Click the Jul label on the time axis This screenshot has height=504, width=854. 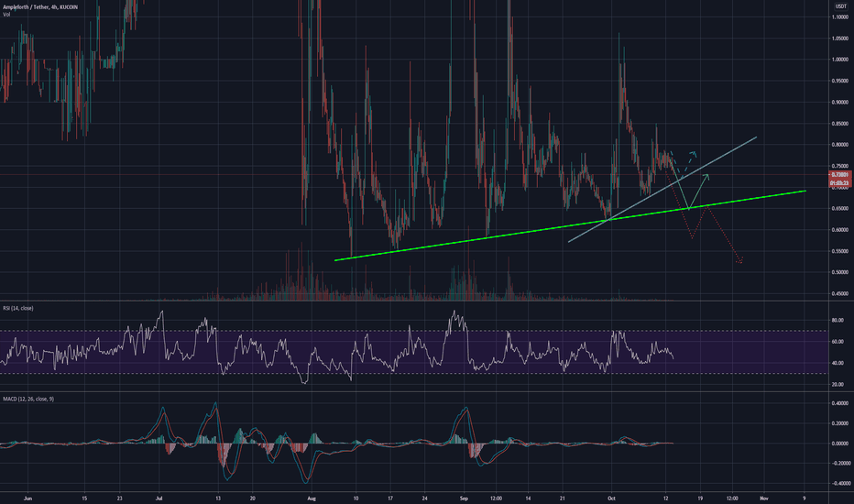pos(159,498)
